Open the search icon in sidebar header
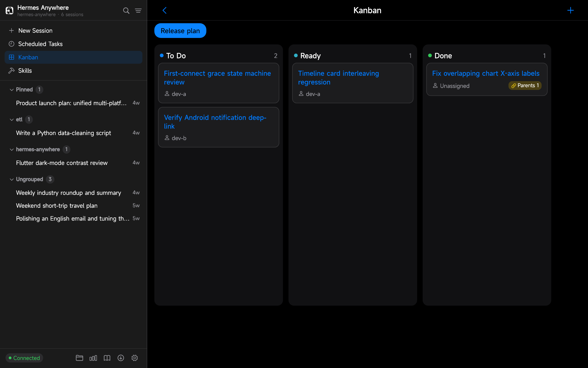 [x=126, y=11]
